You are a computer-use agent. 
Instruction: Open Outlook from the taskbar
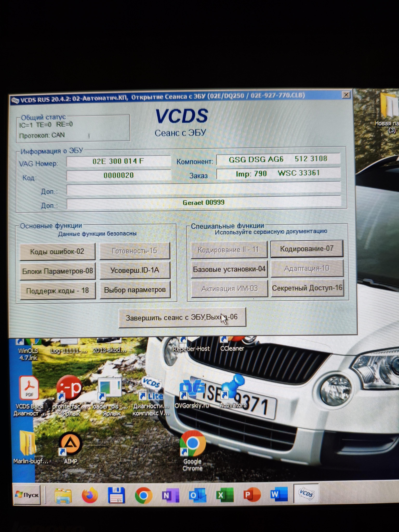(197, 495)
